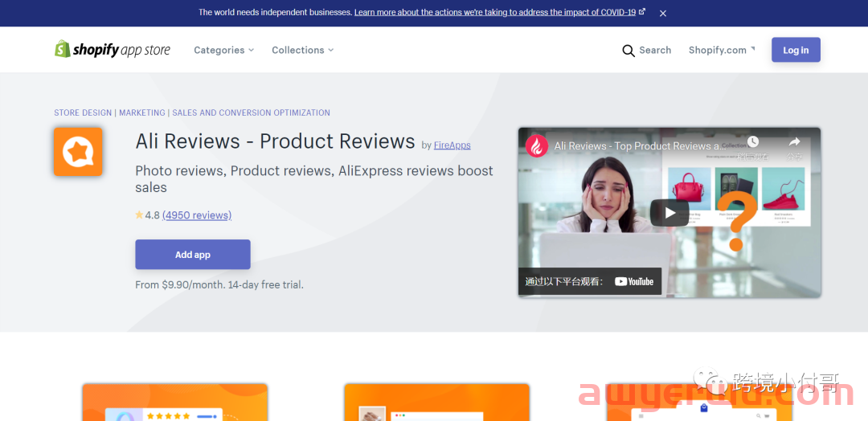Click the Shopify app store logo
Viewport: 868px width, 421px height.
113,49
